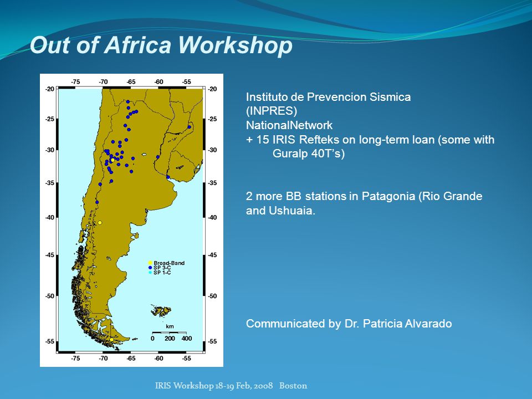
Task: Click the "Guralp 40T's)" text
Action: click(x=309, y=154)
